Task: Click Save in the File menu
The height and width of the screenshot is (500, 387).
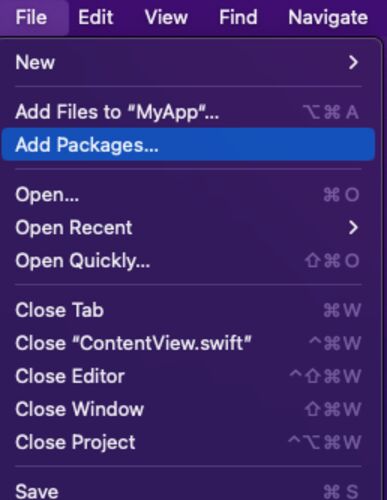Action: coord(188,491)
